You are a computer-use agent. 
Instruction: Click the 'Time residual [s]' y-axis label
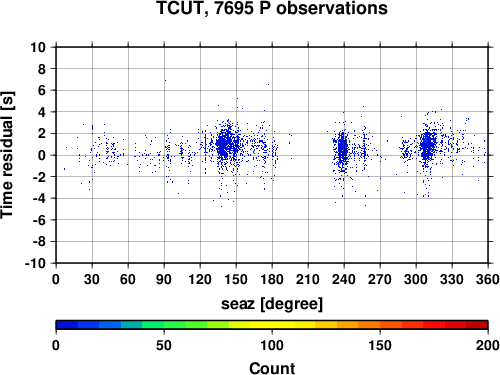click(x=8, y=155)
